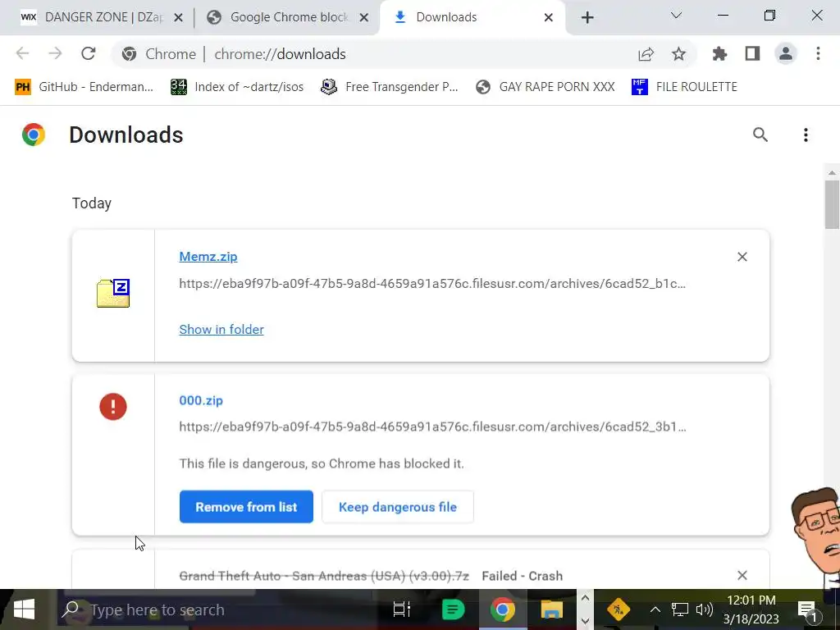Open the Index of ~dartz/isos bookmark
The image size is (840, 630).
click(x=237, y=87)
